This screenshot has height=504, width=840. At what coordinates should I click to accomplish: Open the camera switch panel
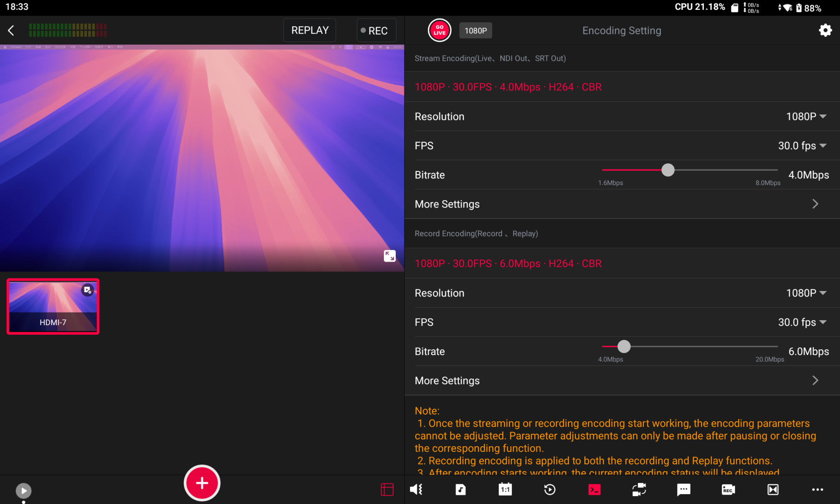639,489
